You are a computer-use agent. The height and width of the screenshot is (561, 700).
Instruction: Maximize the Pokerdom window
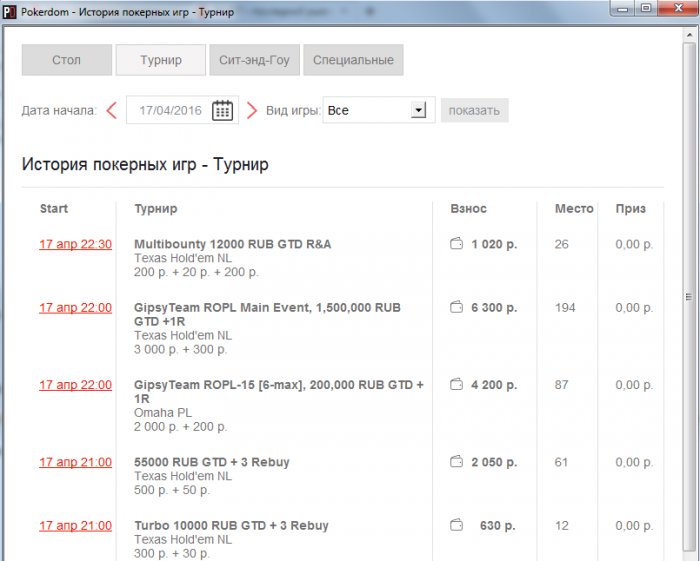(x=646, y=8)
